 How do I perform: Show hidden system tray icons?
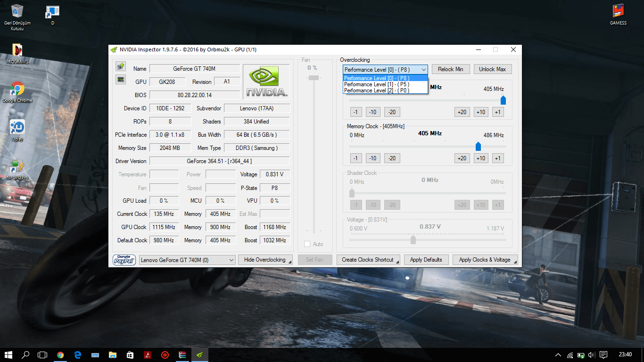click(x=558, y=355)
